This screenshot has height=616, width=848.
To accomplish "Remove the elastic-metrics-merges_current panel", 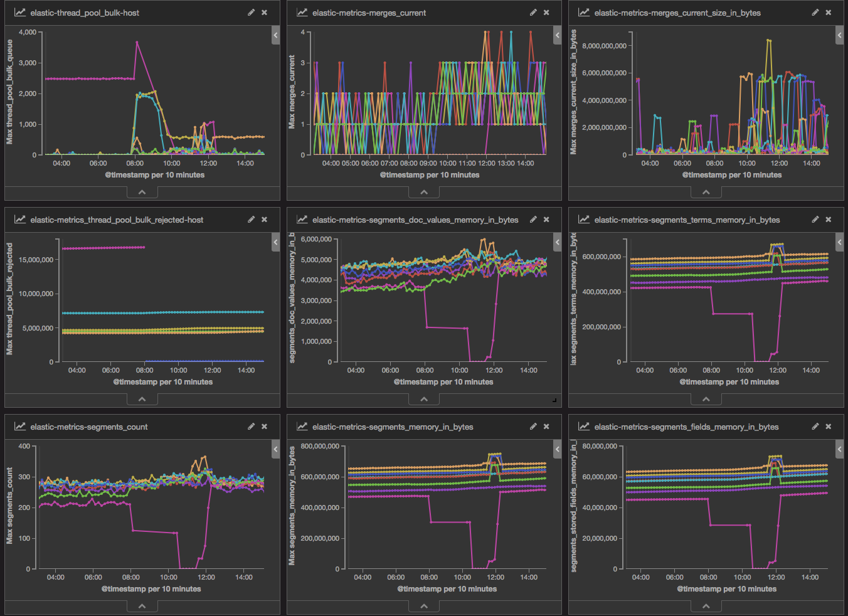I will coord(546,13).
